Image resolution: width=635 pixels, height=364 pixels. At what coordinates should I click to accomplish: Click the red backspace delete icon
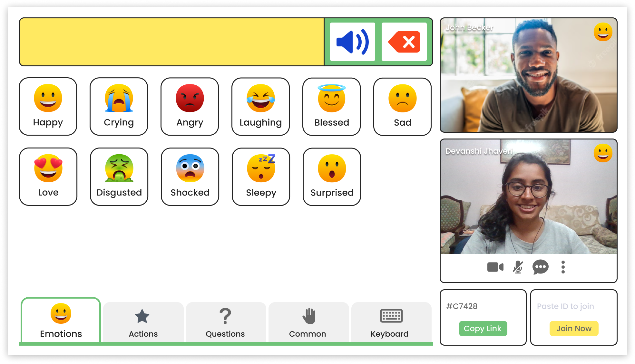[x=404, y=42]
